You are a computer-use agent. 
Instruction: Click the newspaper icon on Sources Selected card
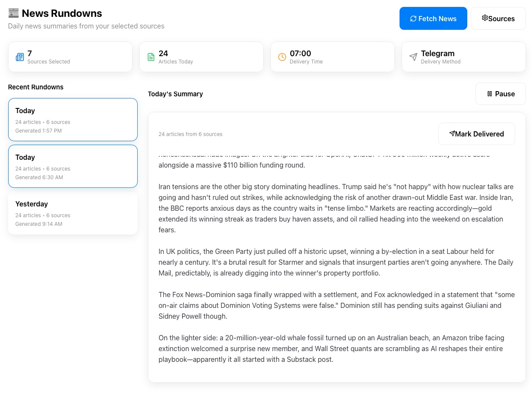pyautogui.click(x=20, y=57)
